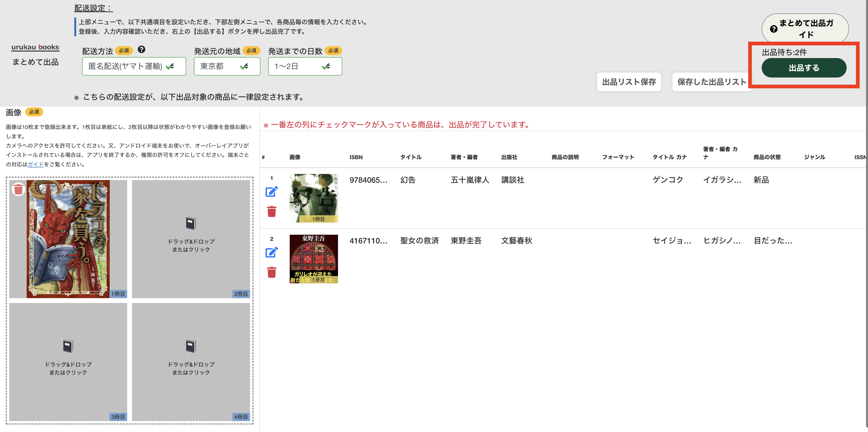Image resolution: width=868 pixels, height=432 pixels.
Task: Click the edit icon for 幻告 row
Action: coord(271,191)
